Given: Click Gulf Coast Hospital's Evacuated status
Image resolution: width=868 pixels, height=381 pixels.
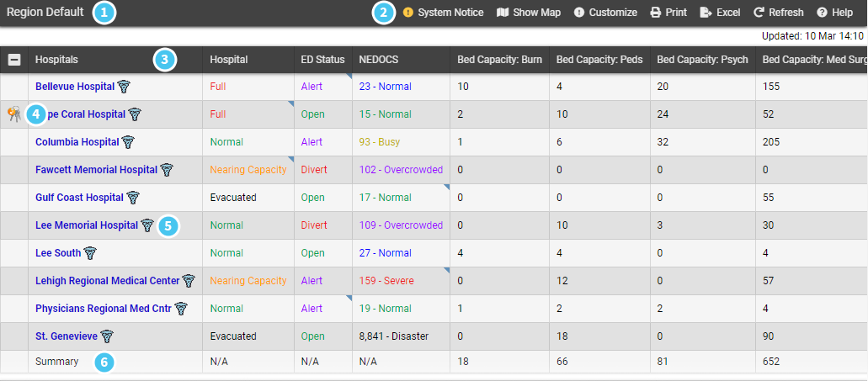Looking at the screenshot, I should pyautogui.click(x=233, y=198).
